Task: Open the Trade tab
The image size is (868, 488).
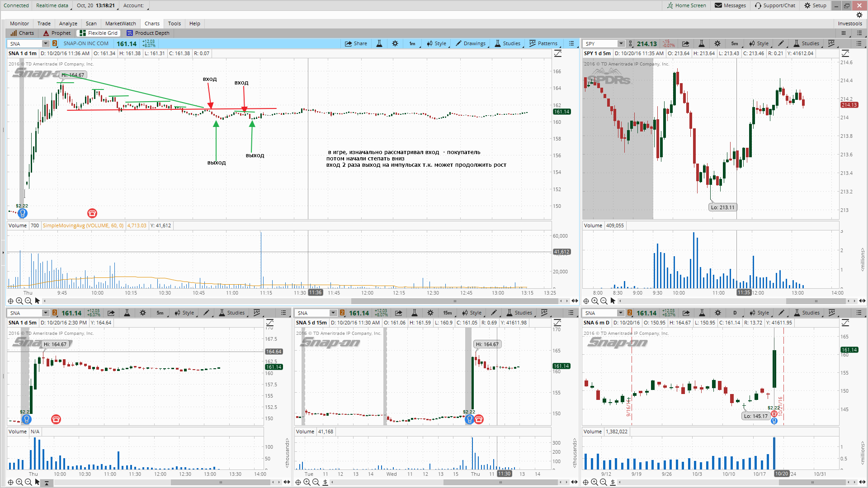Action: 44,23
